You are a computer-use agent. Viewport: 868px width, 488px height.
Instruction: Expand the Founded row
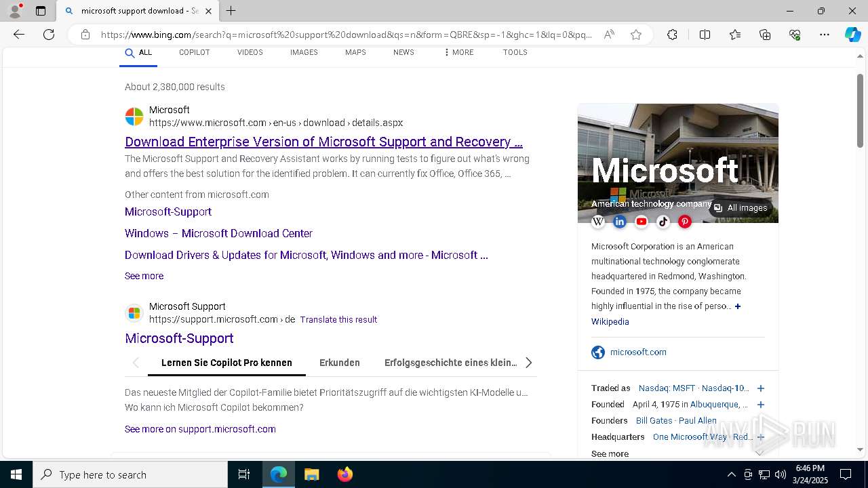coord(761,405)
